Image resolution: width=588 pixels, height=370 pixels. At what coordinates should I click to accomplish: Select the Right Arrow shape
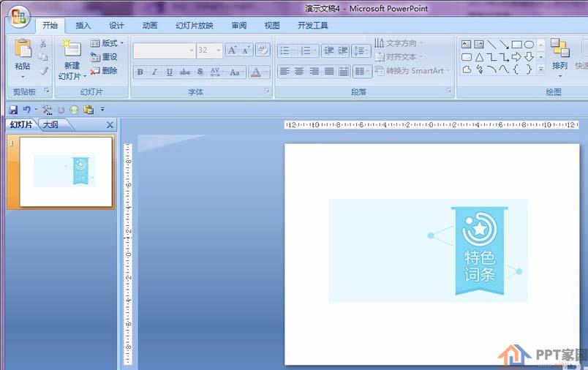point(516,57)
